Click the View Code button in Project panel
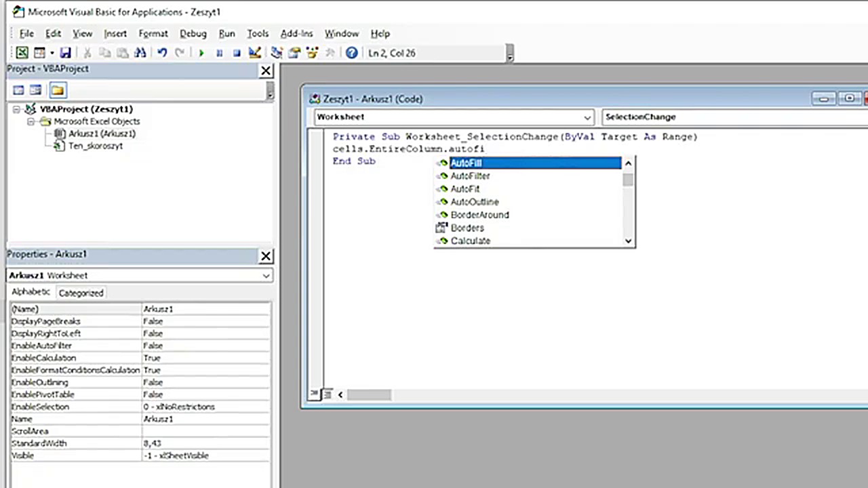The image size is (868, 488). [18, 90]
